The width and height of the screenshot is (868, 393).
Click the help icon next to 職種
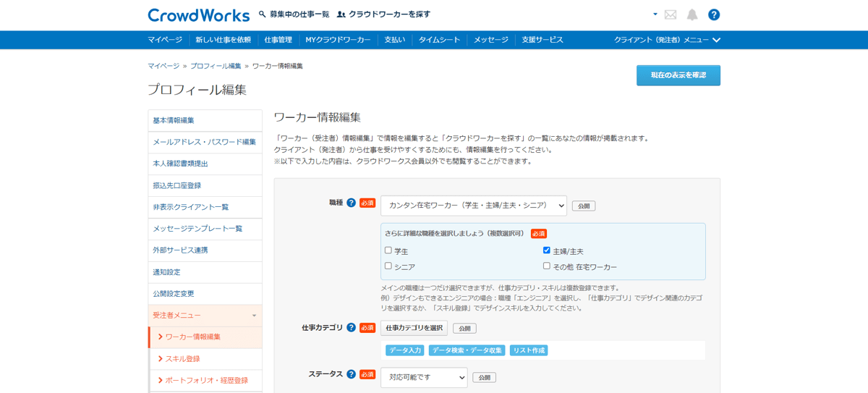[352, 203]
